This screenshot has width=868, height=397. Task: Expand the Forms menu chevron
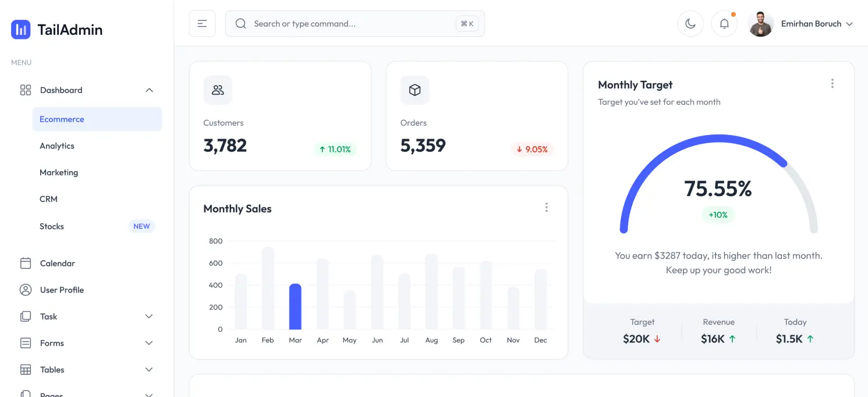pos(149,343)
